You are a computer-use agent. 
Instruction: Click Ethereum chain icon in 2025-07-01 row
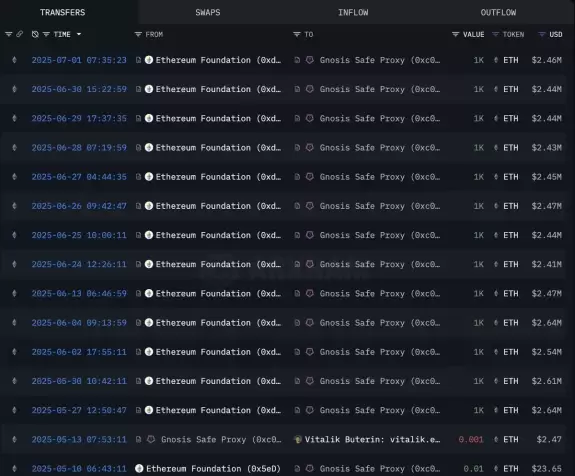(x=14, y=60)
